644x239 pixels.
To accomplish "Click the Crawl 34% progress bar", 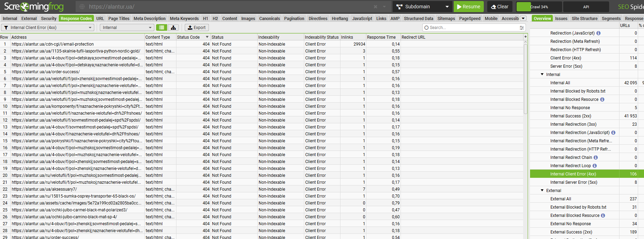I will [x=539, y=7].
